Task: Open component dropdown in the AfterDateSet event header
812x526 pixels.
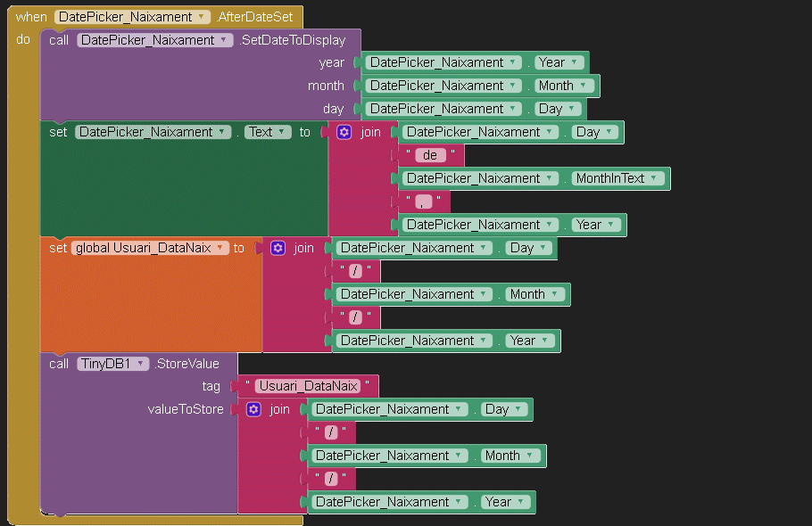Action: point(202,17)
